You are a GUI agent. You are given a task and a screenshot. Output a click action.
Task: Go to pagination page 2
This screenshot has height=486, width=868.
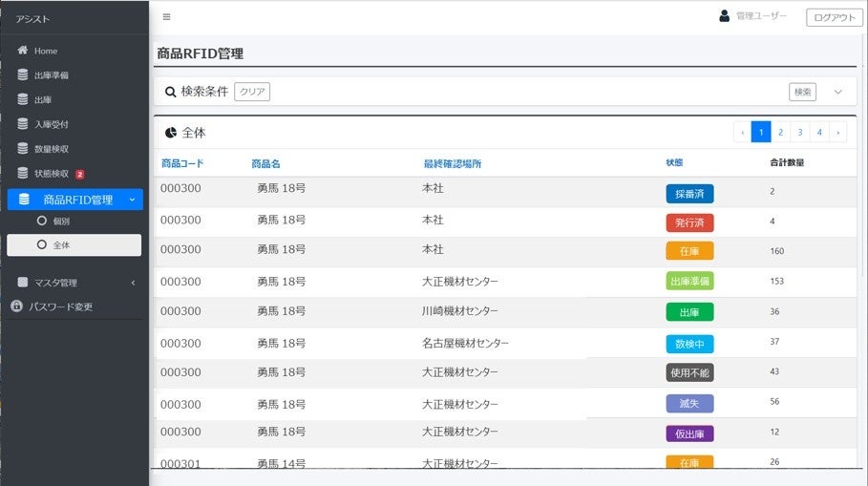tap(780, 133)
